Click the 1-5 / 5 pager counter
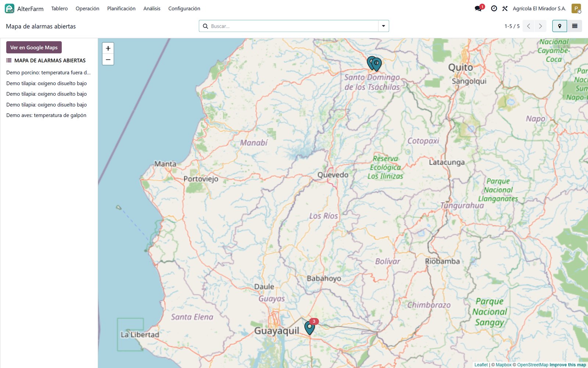The width and height of the screenshot is (588, 368). (x=512, y=26)
